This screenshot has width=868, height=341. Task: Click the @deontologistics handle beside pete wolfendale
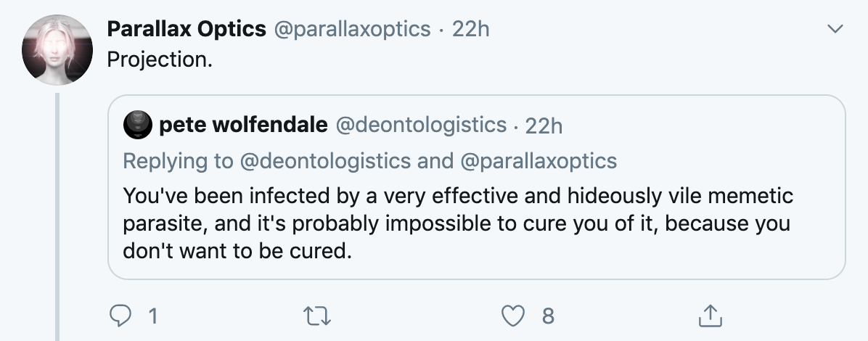click(x=420, y=126)
